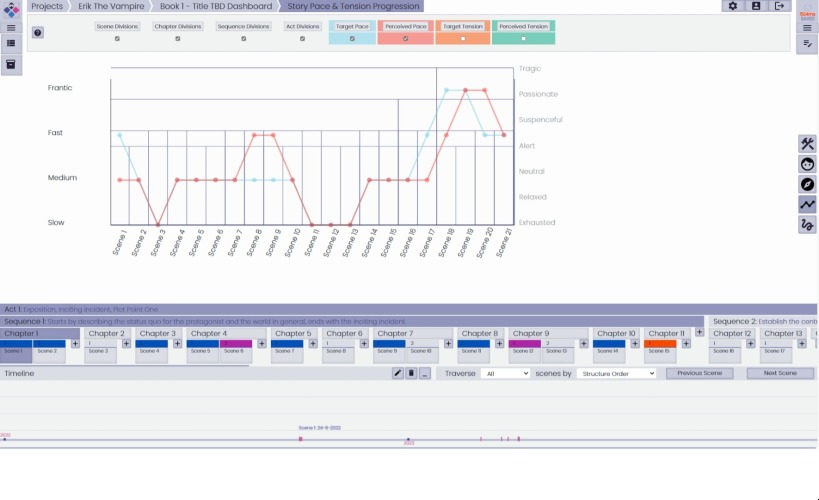
Task: Open the archive box sidebar icon
Action: pos(11,64)
